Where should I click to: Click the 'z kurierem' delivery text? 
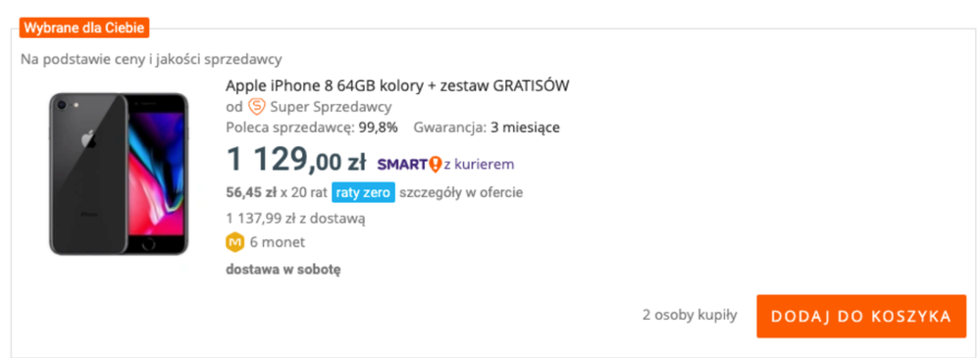click(x=480, y=165)
